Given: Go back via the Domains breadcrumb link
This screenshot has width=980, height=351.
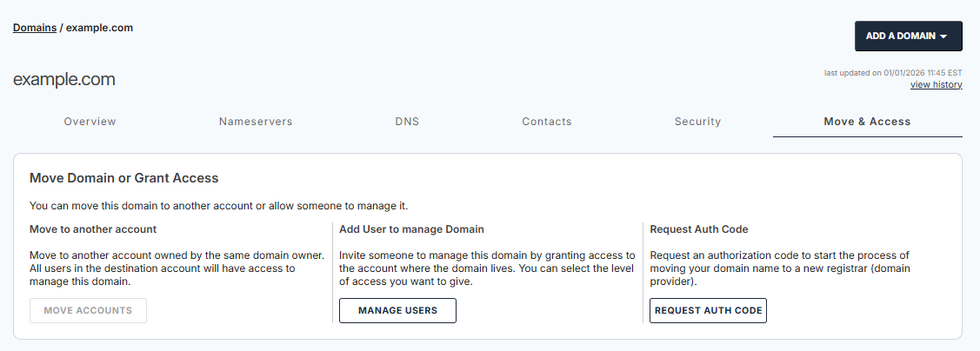Looking at the screenshot, I should 35,28.
